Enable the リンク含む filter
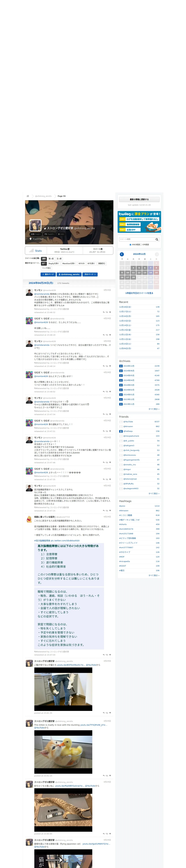The image size is (186, 868). click(x=47, y=268)
